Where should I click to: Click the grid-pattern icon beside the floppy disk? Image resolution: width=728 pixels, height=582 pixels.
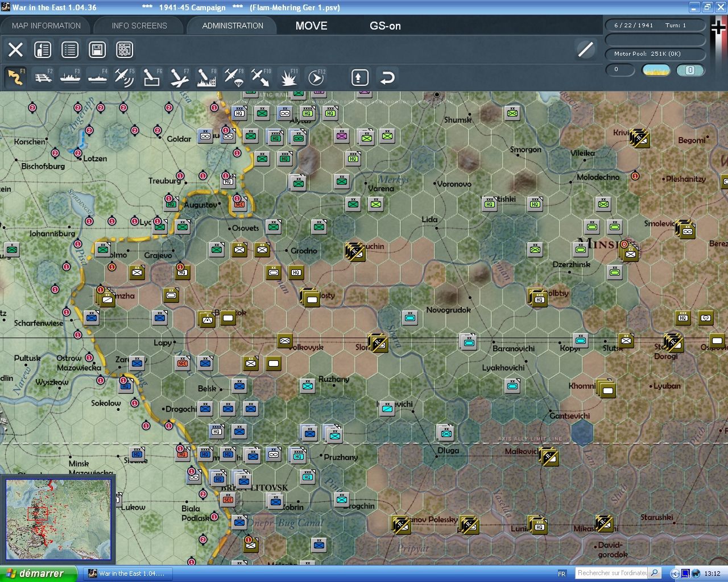click(125, 49)
